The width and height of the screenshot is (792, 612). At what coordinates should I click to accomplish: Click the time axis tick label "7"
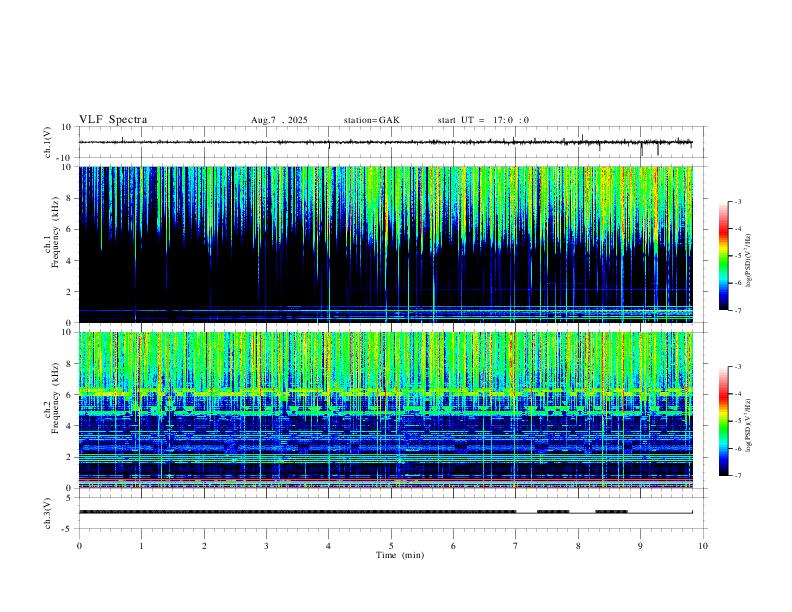pos(516,546)
